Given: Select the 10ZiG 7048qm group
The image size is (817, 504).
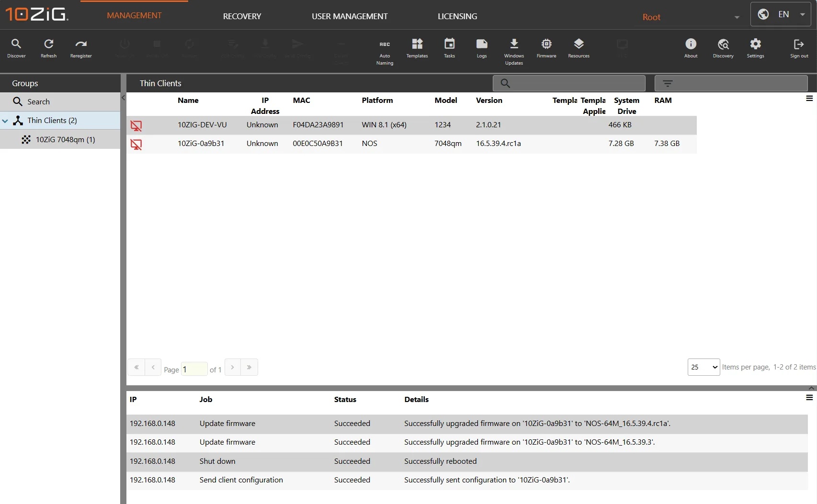Looking at the screenshot, I should (x=65, y=140).
